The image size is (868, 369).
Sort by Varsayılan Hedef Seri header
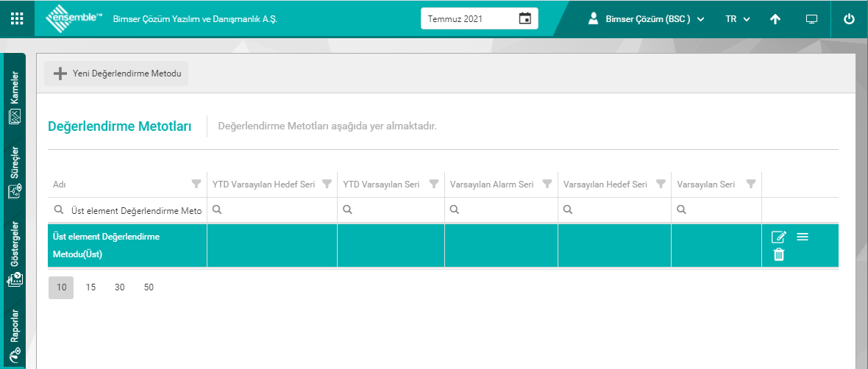coord(605,184)
